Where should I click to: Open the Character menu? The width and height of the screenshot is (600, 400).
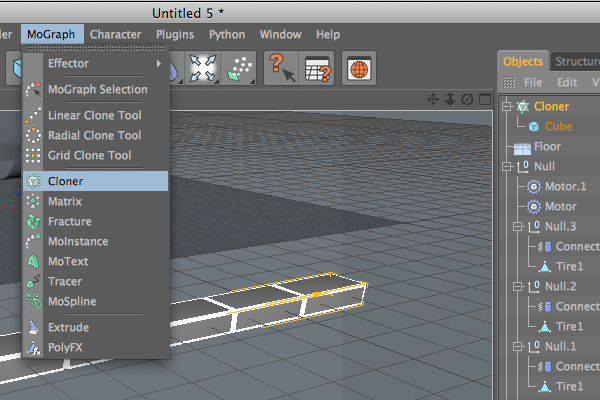(x=116, y=34)
